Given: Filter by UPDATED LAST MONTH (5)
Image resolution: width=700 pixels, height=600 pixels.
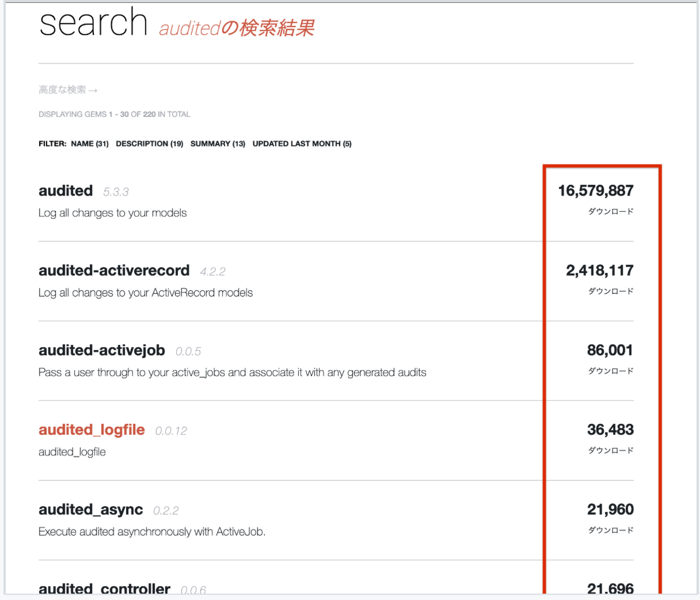Looking at the screenshot, I should coord(302,144).
